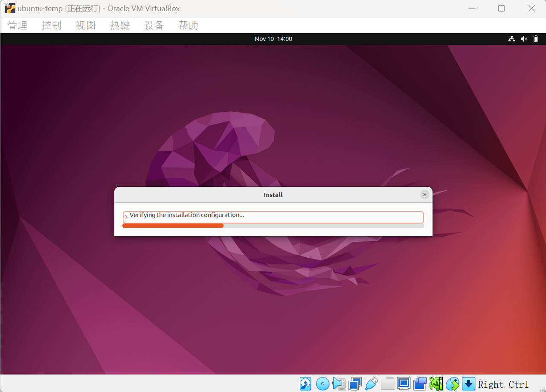Viewport: 546px width, 392px height.
Task: Open the 热键 menu
Action: (x=120, y=26)
